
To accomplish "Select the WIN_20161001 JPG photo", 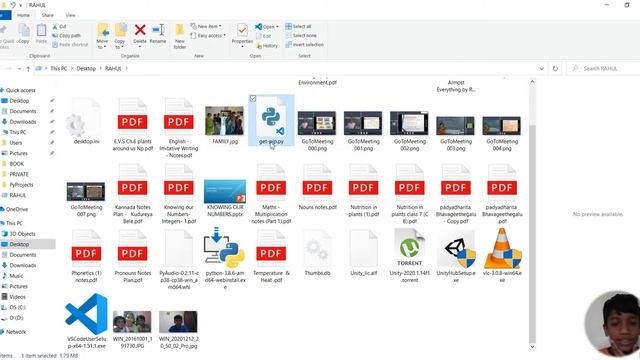I will pos(132,329).
